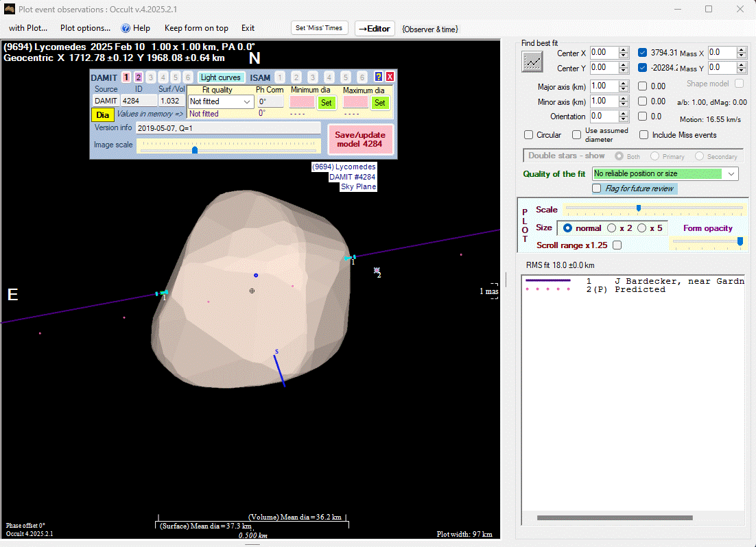
Task: Click the blue Help icon in menu bar
Action: (126, 28)
